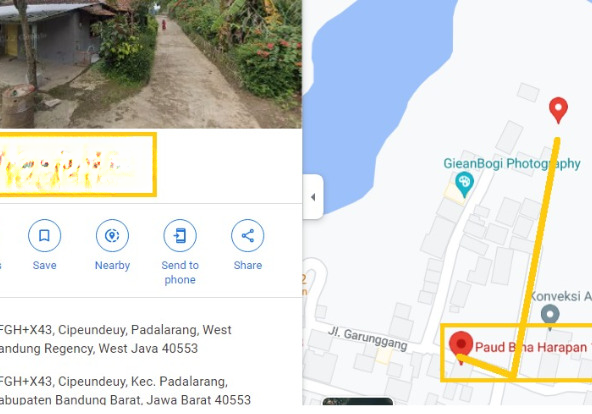Collapse the side panel arrow
Viewport: 592px width, 414px height.
(x=313, y=197)
